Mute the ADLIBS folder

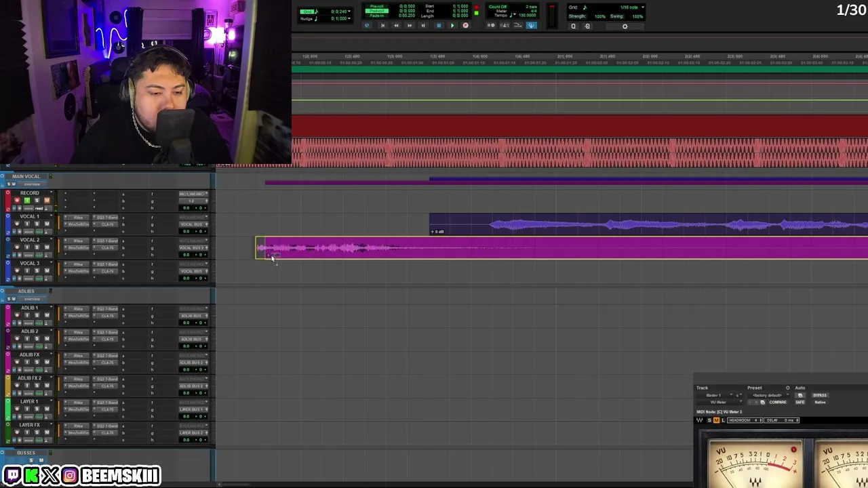[14, 299]
